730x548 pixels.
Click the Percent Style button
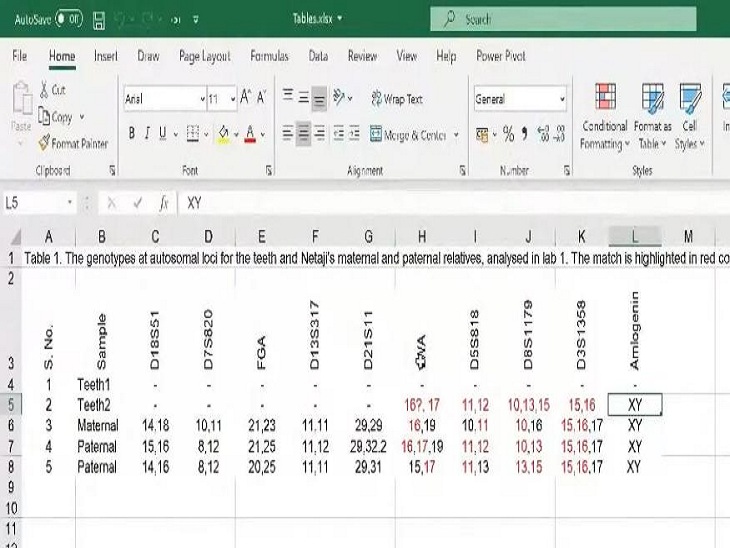(508, 134)
